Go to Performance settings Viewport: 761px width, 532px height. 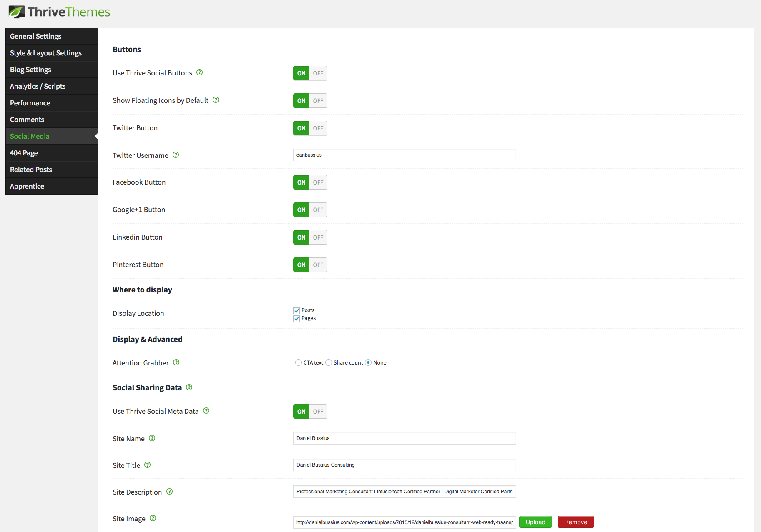pos(51,103)
